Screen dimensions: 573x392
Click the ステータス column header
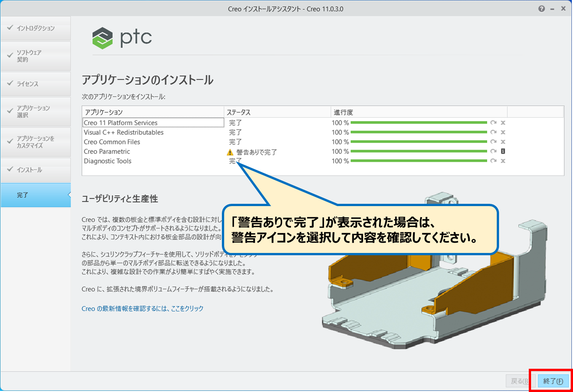pyautogui.click(x=239, y=112)
